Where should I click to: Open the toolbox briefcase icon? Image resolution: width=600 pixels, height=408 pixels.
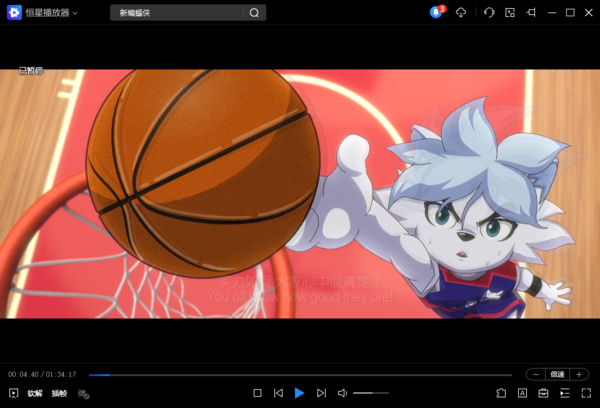(543, 393)
